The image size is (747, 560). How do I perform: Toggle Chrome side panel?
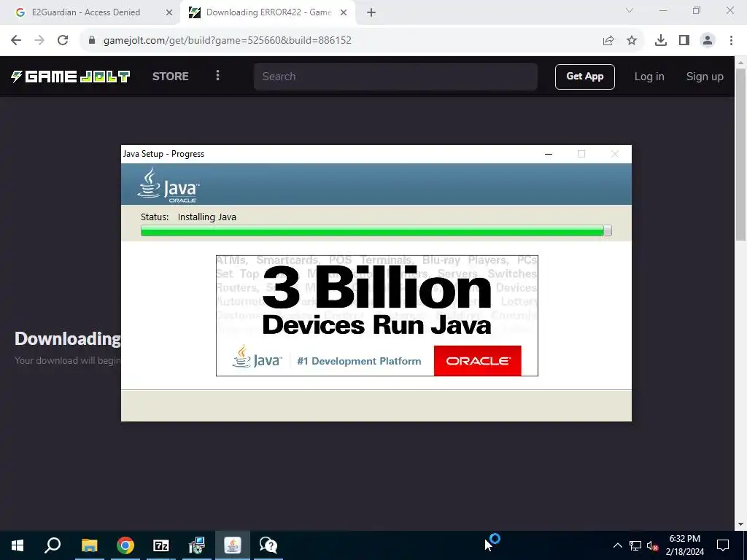[684, 41]
